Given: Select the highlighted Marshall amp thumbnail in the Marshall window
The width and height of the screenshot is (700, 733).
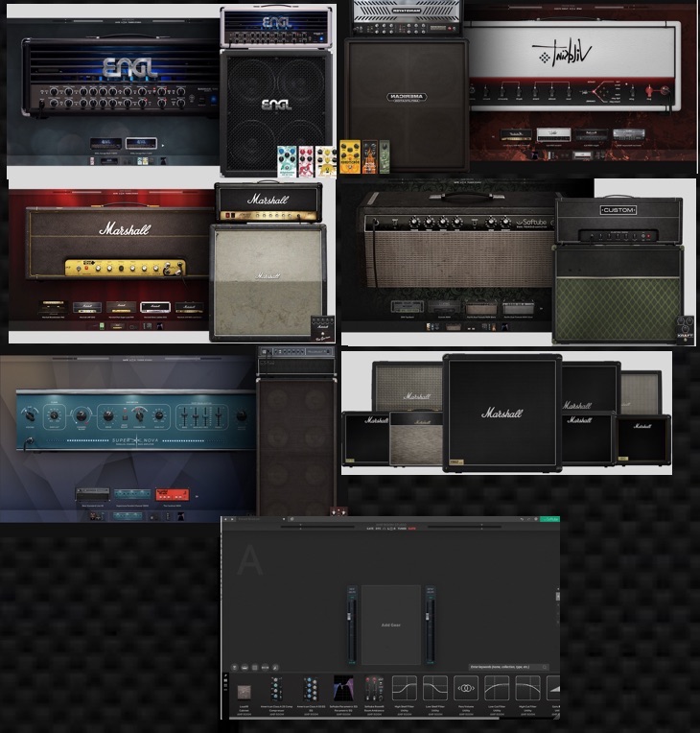Looking at the screenshot, I should [155, 308].
